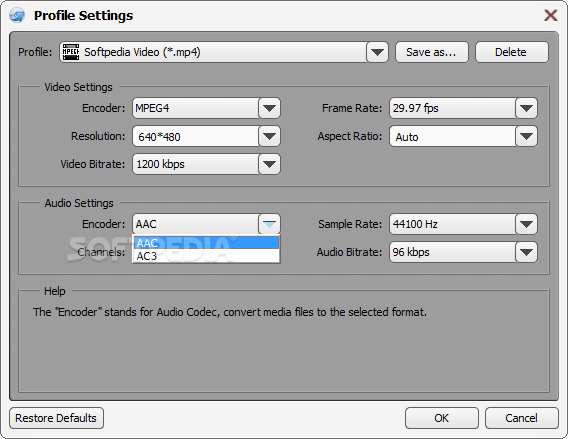Screen dimensions: 568x439
Task: Open the video Encoder MPEG4 dropdown arrow
Action: pyautogui.click(x=269, y=108)
